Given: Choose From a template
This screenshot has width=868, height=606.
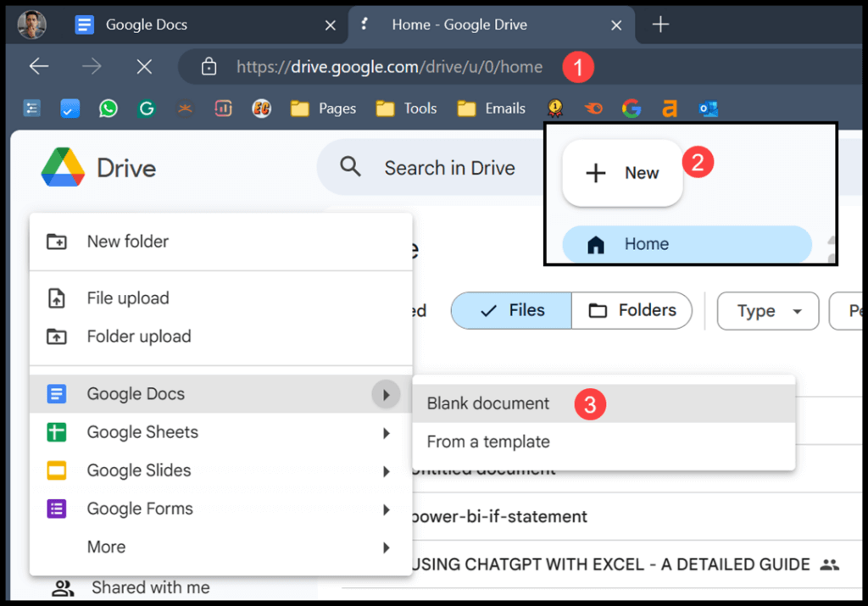Looking at the screenshot, I should tap(604, 442).
